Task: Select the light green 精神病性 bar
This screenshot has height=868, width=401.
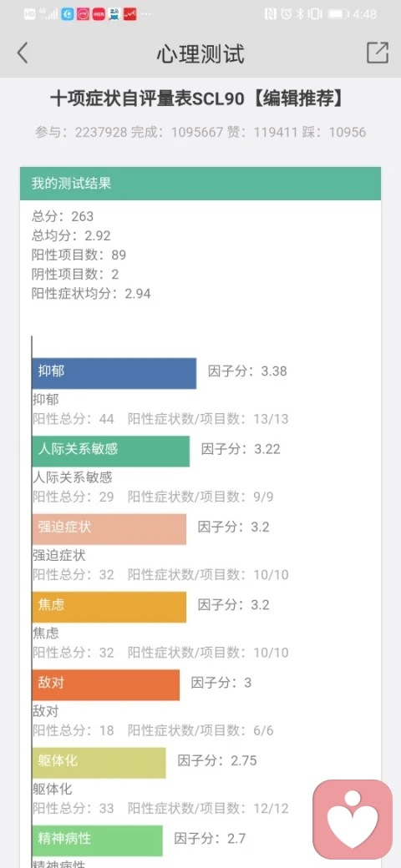Action: (x=97, y=841)
